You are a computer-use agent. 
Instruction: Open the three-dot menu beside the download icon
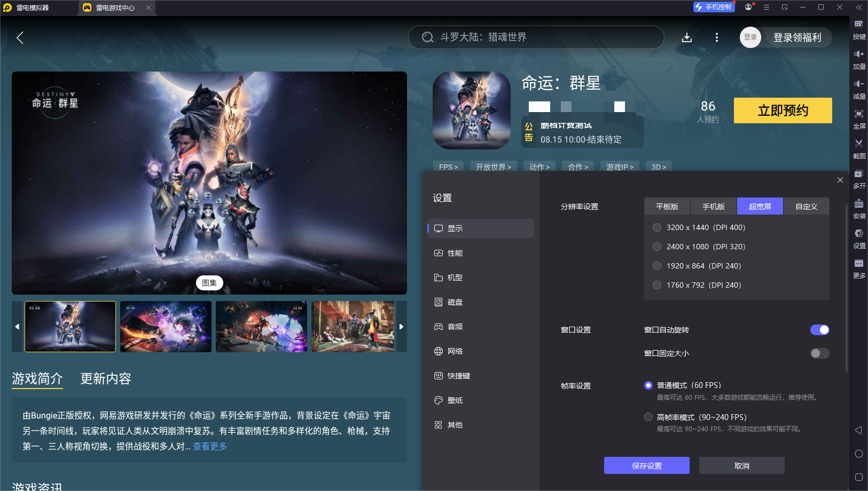coord(716,37)
